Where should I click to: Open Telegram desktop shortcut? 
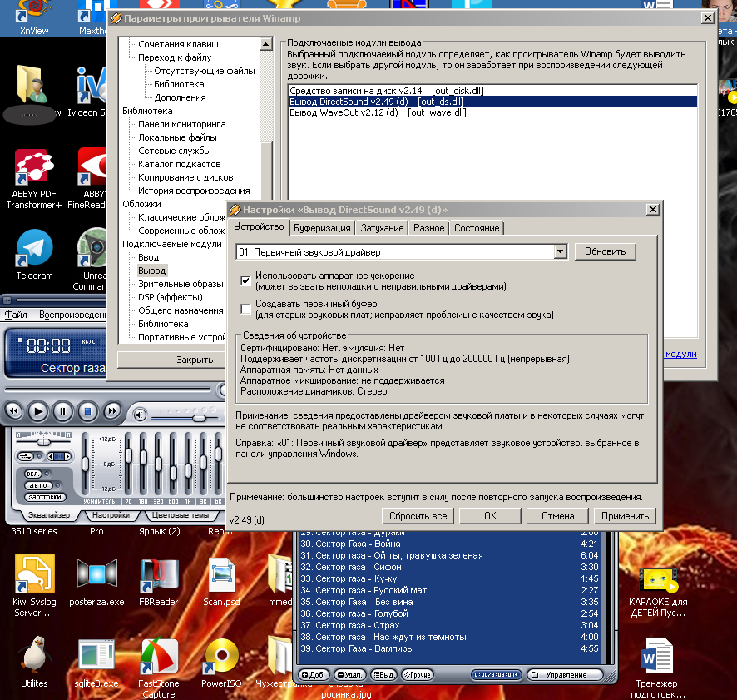(34, 255)
